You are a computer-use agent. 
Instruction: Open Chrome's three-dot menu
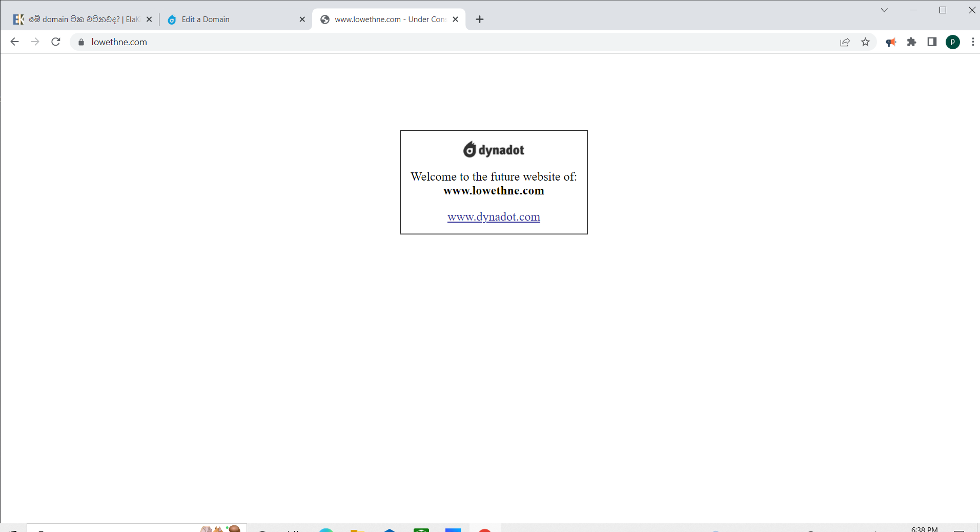click(973, 42)
